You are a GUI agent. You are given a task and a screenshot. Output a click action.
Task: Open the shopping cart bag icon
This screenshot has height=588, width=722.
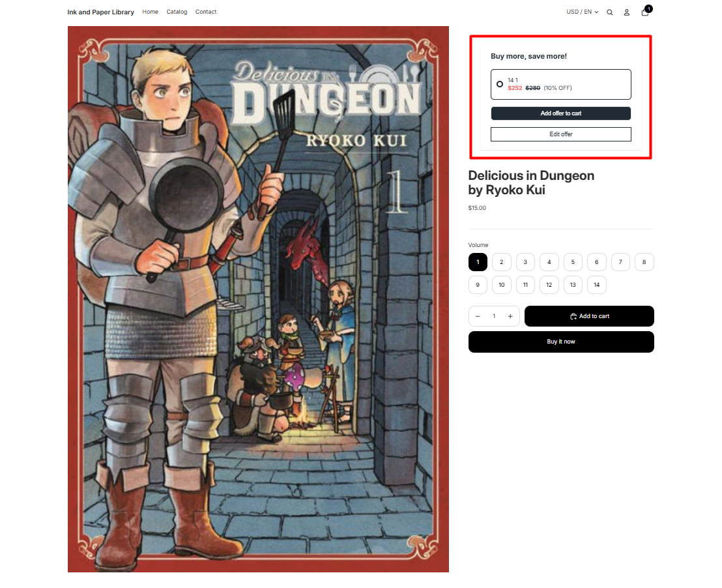645,12
